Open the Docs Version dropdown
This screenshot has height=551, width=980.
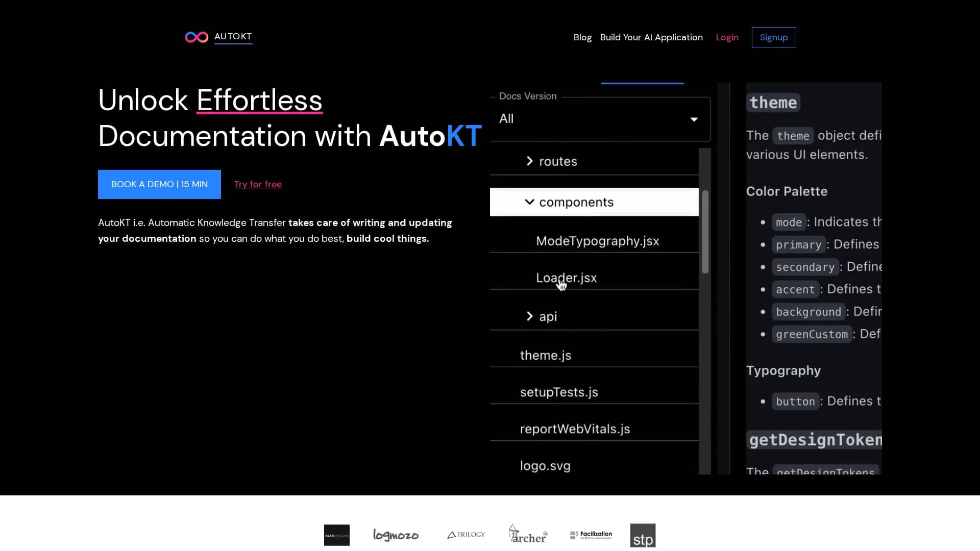600,119
